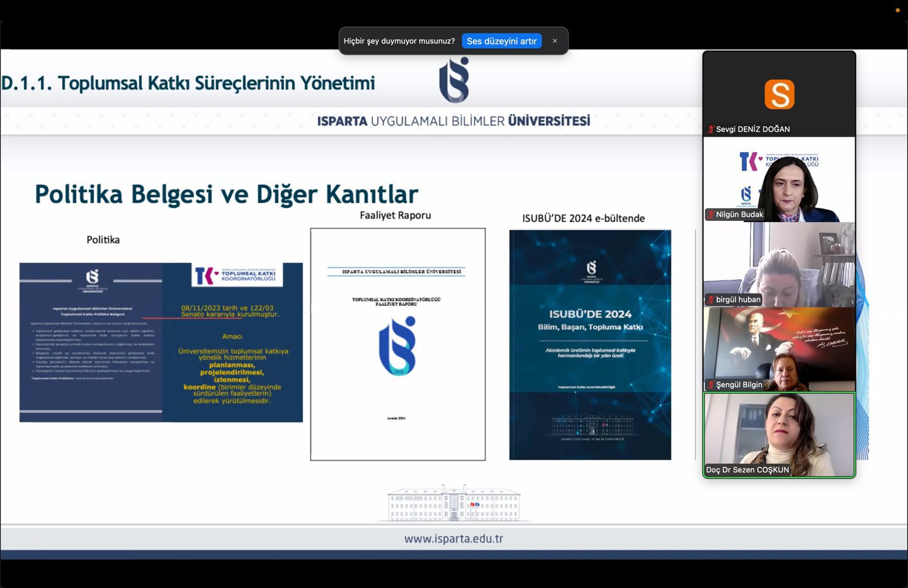Open the www.isparta.edu.tr link
The height and width of the screenshot is (588, 908).
pyautogui.click(x=453, y=539)
